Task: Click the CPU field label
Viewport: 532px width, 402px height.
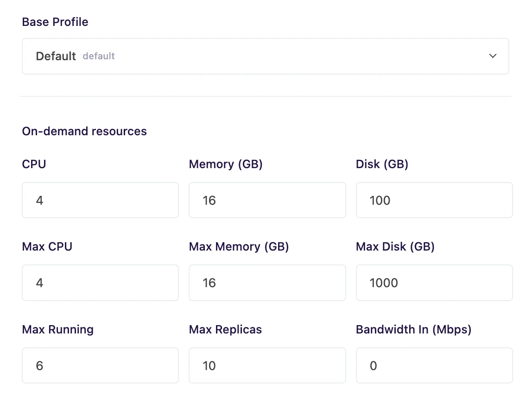Action: 34,164
